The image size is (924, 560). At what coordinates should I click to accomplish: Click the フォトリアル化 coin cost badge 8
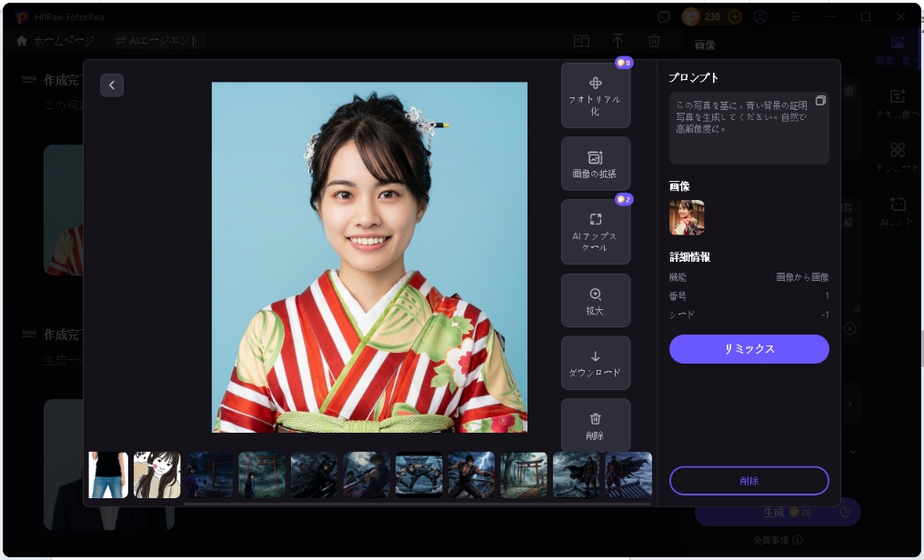pyautogui.click(x=624, y=63)
